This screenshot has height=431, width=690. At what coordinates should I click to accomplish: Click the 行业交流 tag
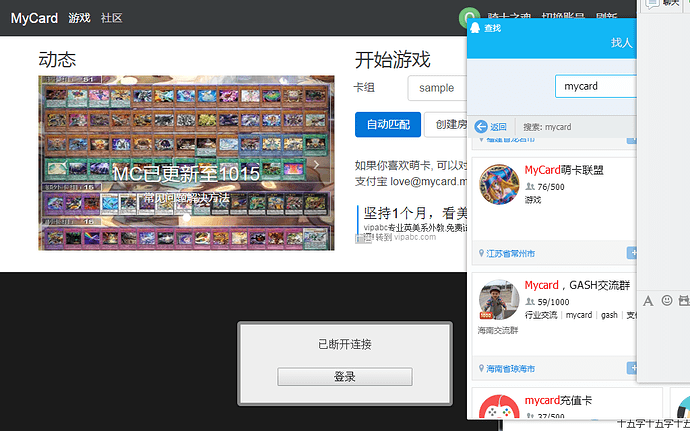(541, 315)
